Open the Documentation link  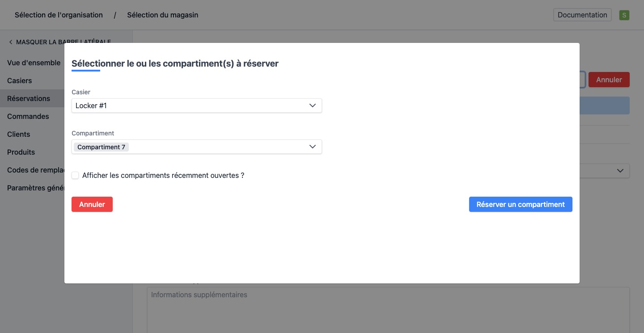coord(582,15)
